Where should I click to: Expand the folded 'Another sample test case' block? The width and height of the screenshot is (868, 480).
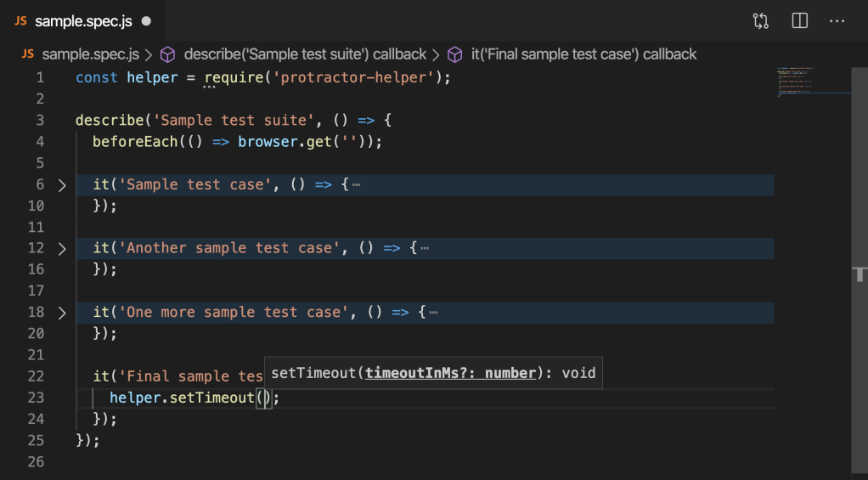tap(61, 248)
